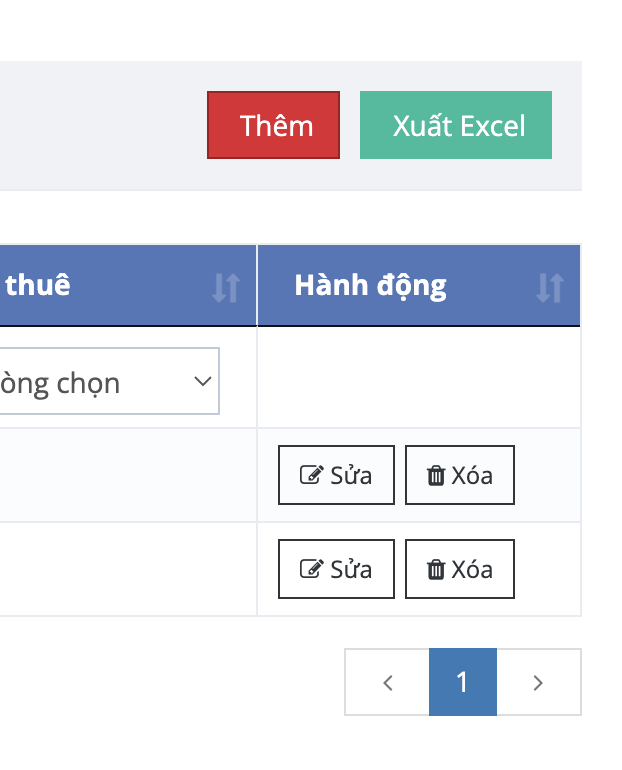The width and height of the screenshot is (622, 770).
Task: Click the pencil icon in second row's Sửa button
Action: click(x=311, y=569)
